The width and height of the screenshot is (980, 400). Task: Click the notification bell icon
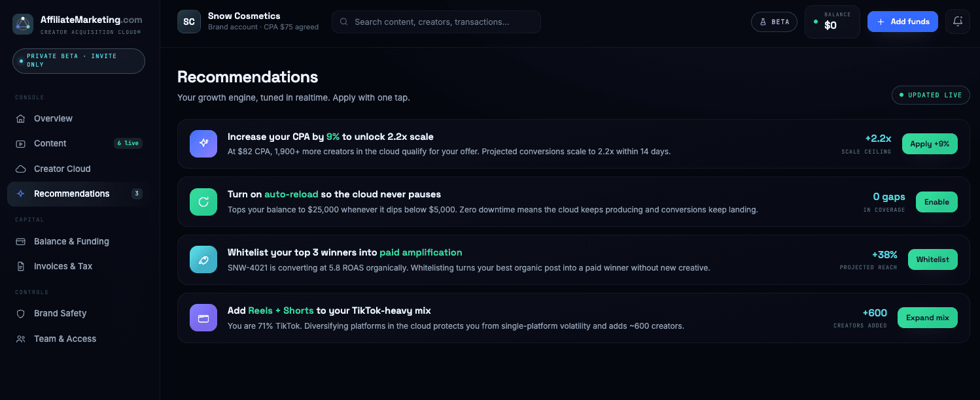click(x=958, y=22)
